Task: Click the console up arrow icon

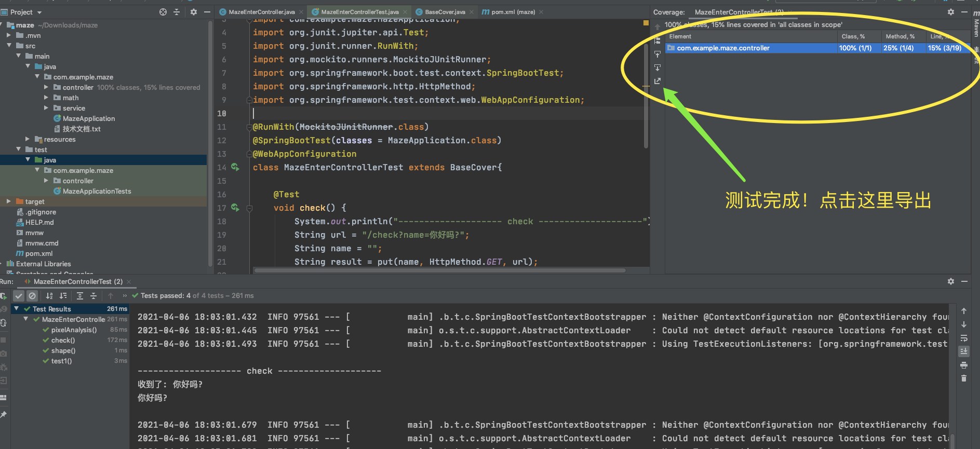Action: (964, 311)
